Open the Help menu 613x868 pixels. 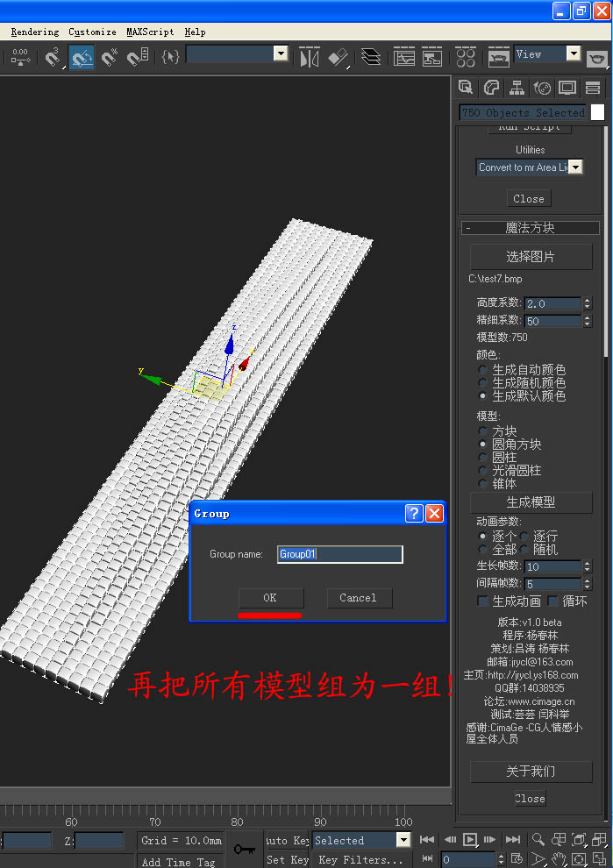coord(195,32)
